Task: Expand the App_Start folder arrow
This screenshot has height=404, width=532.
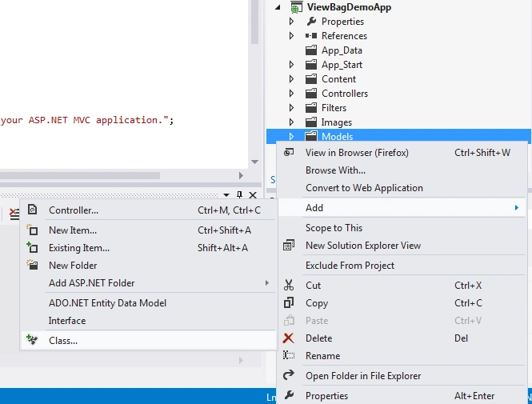Action: [291, 65]
